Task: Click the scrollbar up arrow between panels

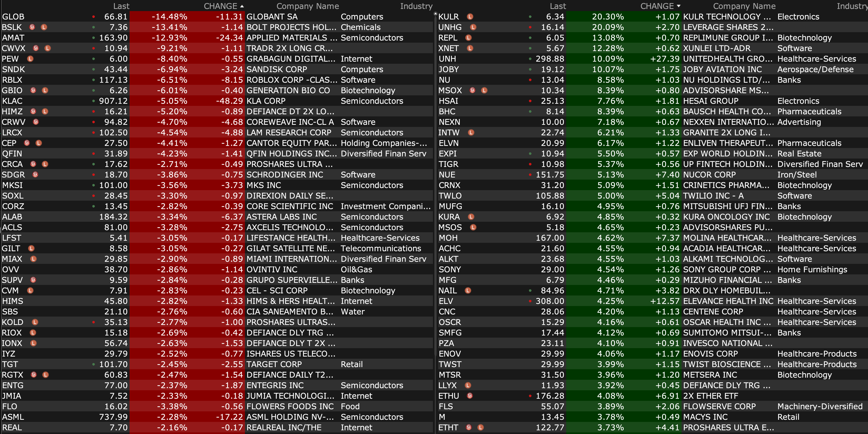Action: 435,14
